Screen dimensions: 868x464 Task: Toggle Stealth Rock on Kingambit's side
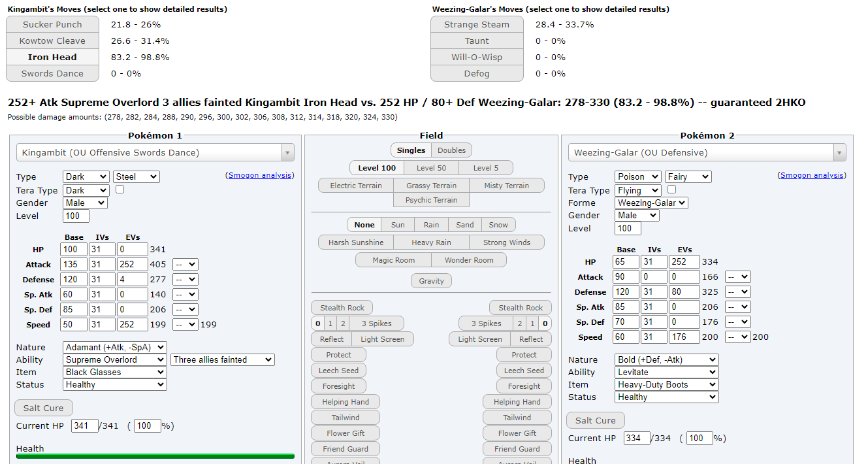point(342,308)
